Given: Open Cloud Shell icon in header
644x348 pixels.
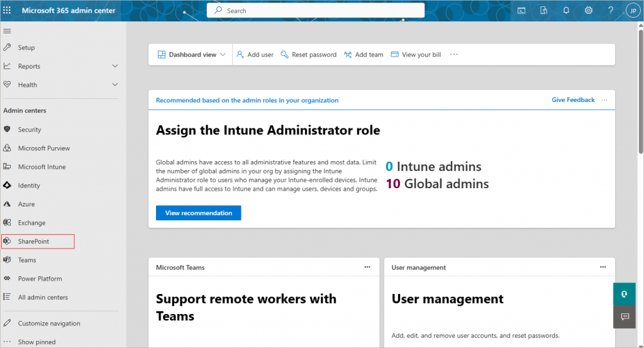Looking at the screenshot, I should [x=521, y=11].
